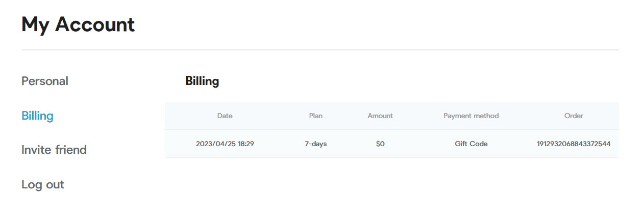644x222 pixels.
Task: Click the Date column header
Action: point(225,116)
